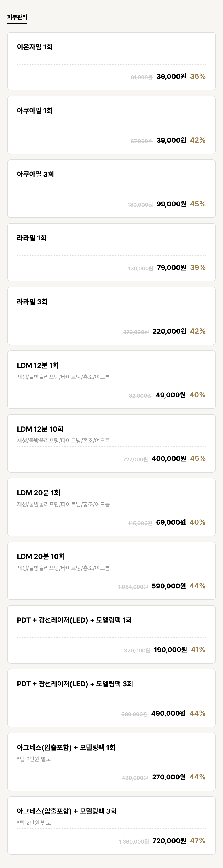This screenshot has width=223, height=868.
Task: Select the 라라필 3회 package card
Action: (111, 316)
